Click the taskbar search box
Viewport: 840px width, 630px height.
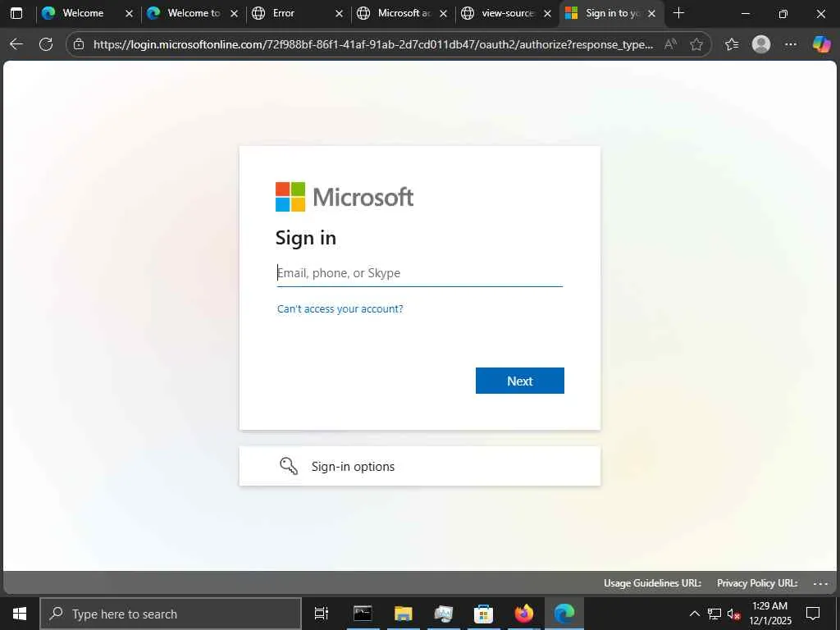(x=171, y=614)
